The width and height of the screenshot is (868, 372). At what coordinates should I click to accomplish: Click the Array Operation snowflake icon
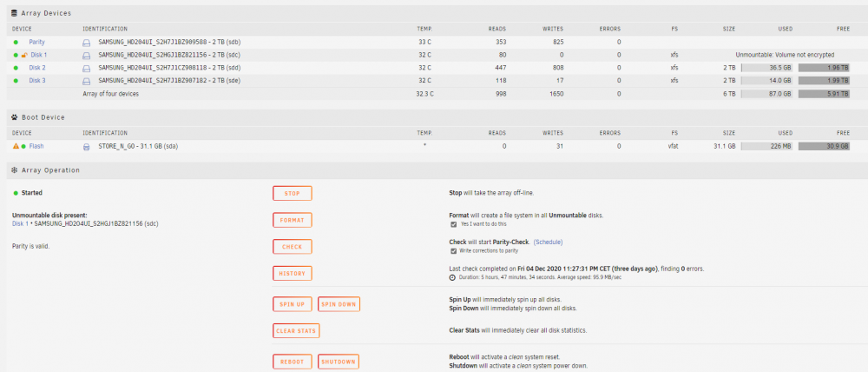pos(15,170)
